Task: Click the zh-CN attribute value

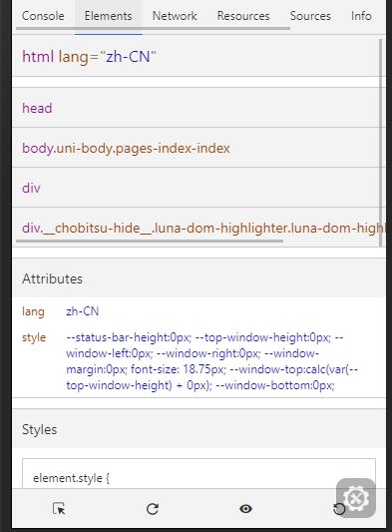Action: 83,311
